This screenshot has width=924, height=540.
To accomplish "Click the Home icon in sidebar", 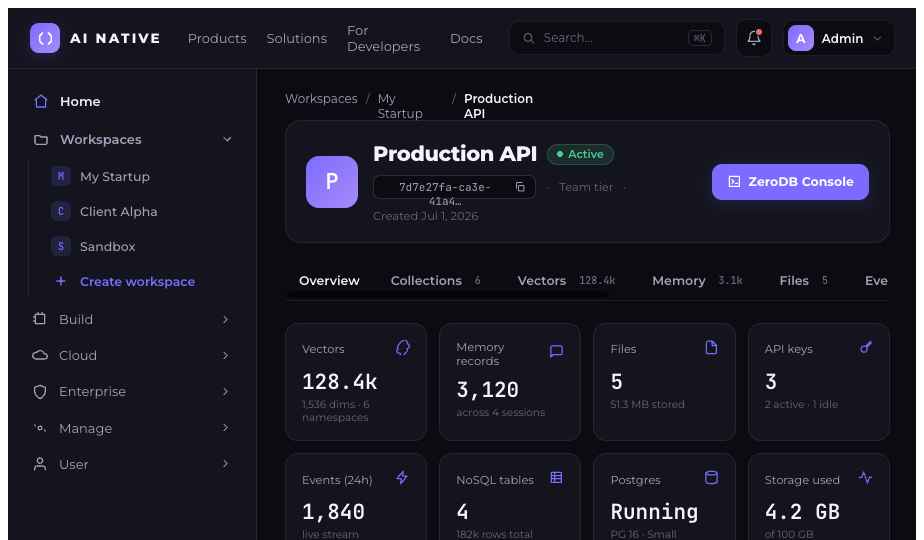I will coord(41,101).
